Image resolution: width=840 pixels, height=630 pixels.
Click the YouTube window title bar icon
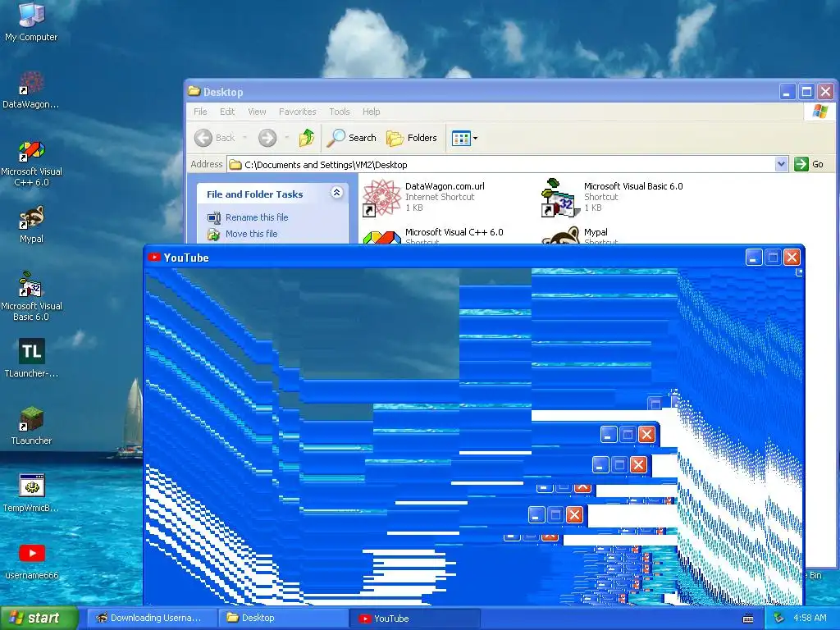tap(154, 257)
